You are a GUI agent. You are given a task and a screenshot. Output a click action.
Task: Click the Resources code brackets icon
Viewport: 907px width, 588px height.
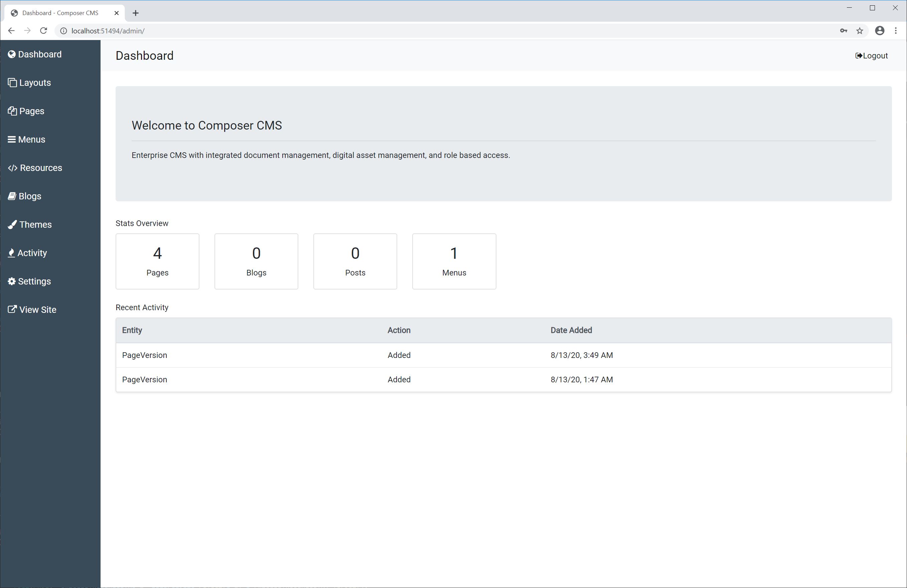pos(13,168)
